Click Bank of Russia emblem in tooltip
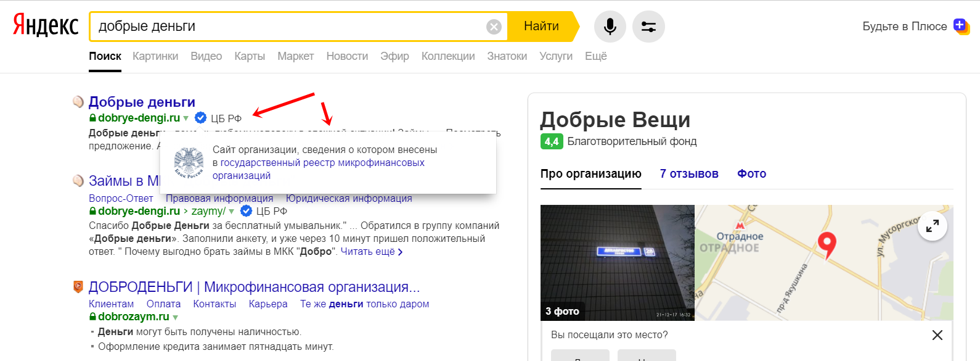 point(189,163)
